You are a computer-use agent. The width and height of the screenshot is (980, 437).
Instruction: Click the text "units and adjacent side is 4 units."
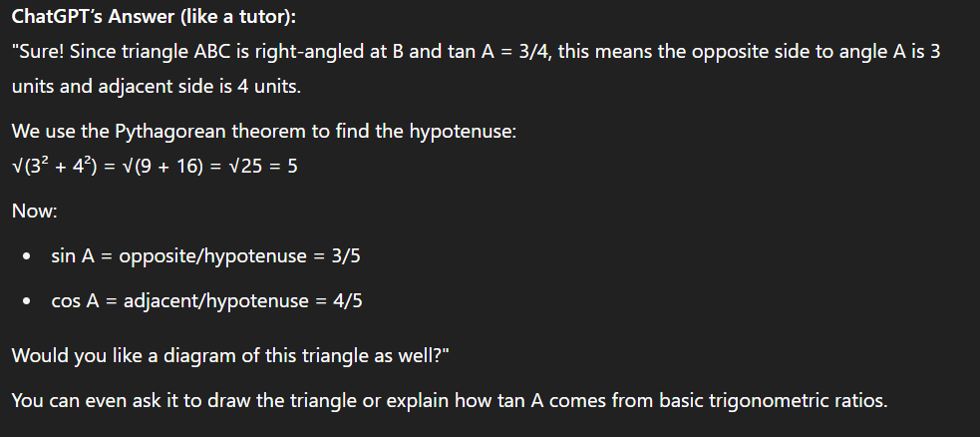coord(157,86)
